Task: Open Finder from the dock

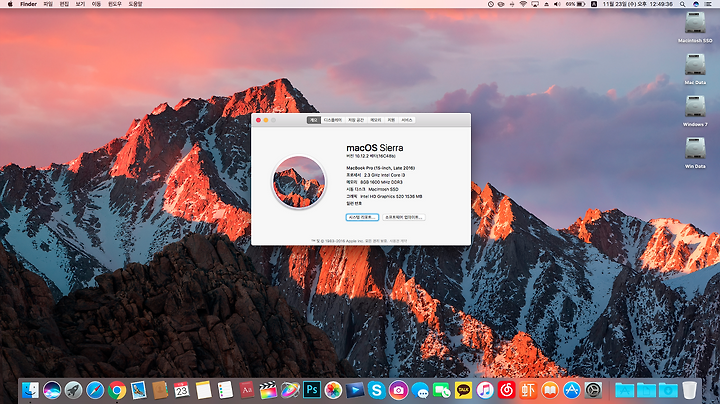Action: (x=30, y=390)
